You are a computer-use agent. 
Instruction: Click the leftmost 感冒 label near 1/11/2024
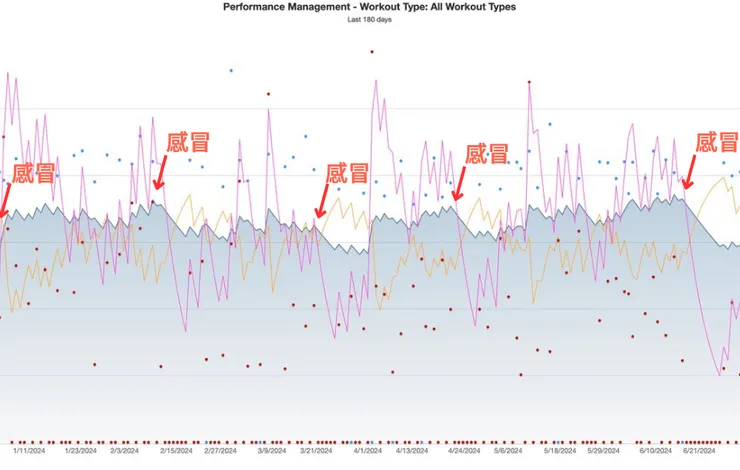tap(34, 173)
